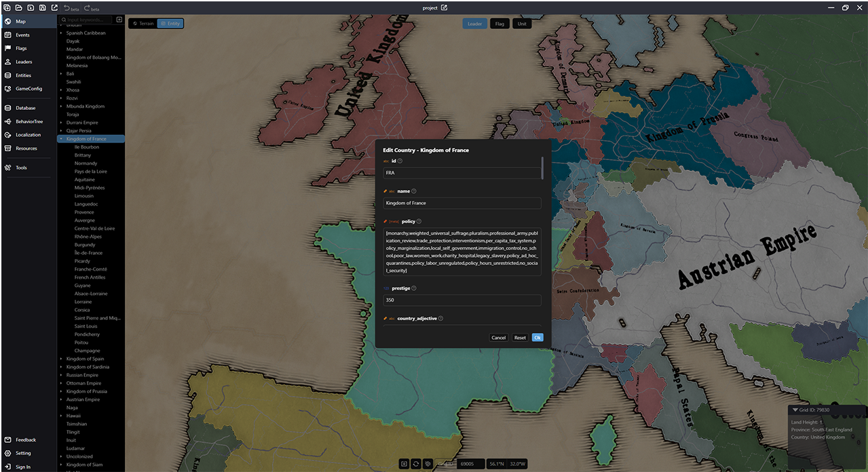Collapse the Kingdom of France tree node

61,139
